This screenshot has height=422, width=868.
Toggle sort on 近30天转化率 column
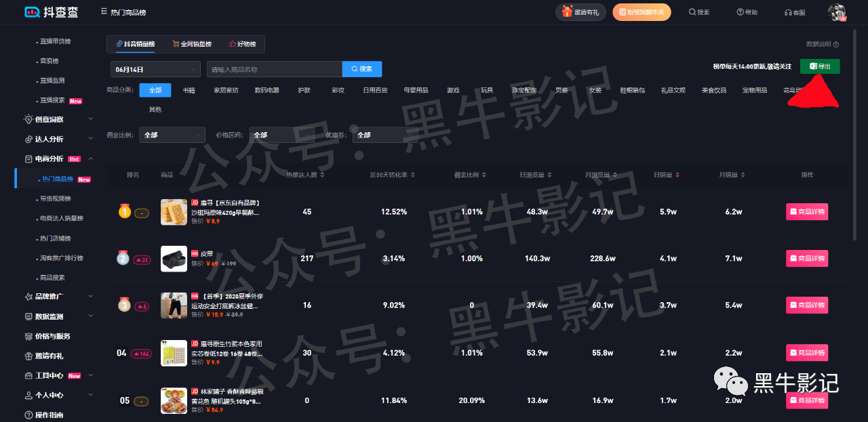coord(413,175)
